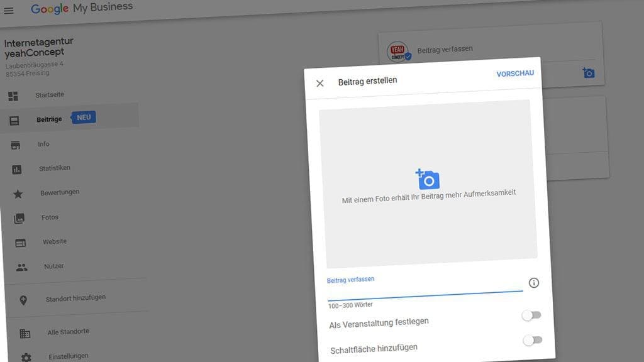Click the Mit einem Foto erhält text
Viewport: 644px width, 362px height.
click(x=429, y=196)
